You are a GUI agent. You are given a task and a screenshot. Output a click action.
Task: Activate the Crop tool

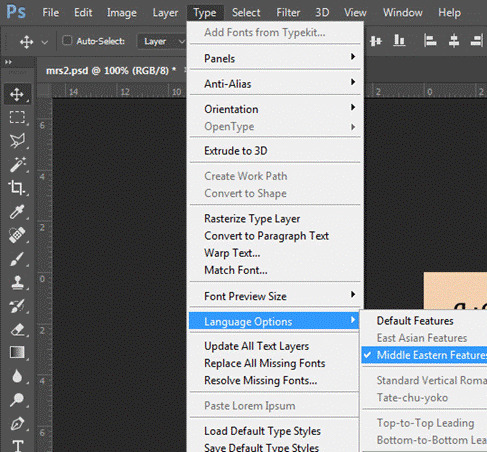point(17,188)
